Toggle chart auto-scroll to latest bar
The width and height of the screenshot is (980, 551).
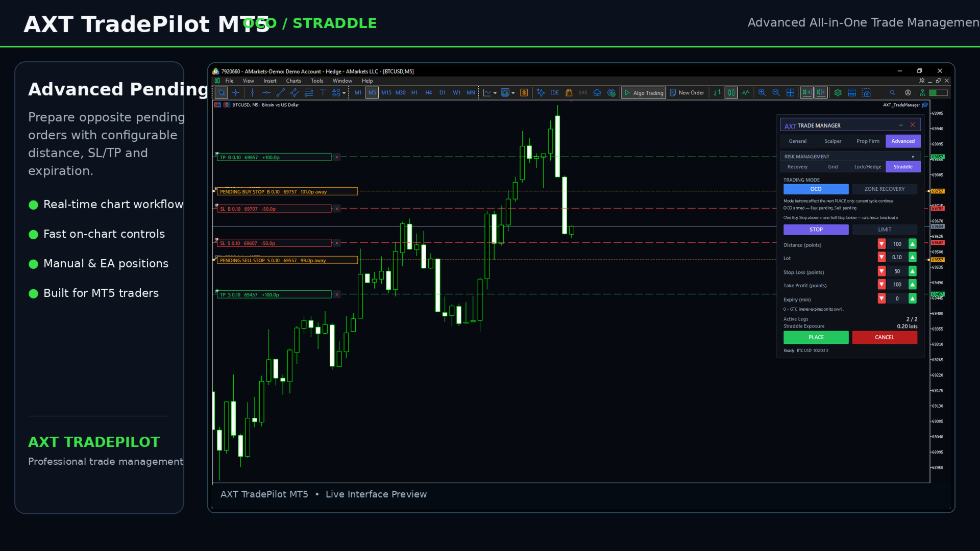coord(807,93)
